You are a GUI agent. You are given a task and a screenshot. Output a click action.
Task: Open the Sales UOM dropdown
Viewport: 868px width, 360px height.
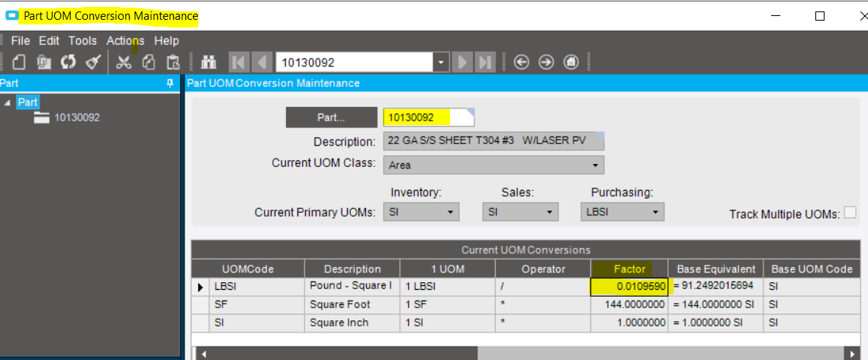coord(550,212)
